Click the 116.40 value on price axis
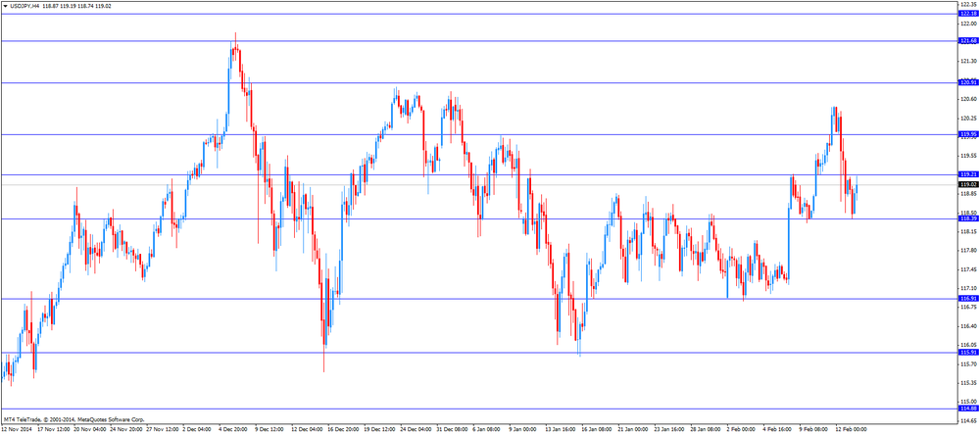 click(x=969, y=326)
